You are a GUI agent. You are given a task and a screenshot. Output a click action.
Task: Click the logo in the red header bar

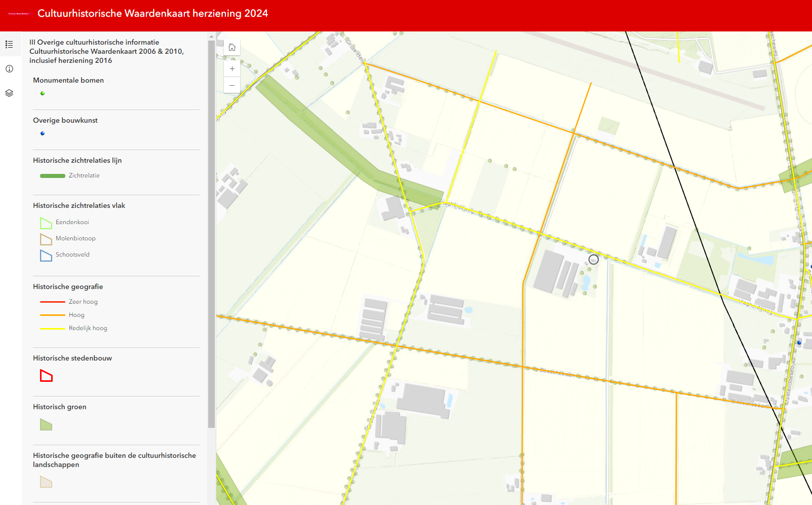(x=19, y=14)
